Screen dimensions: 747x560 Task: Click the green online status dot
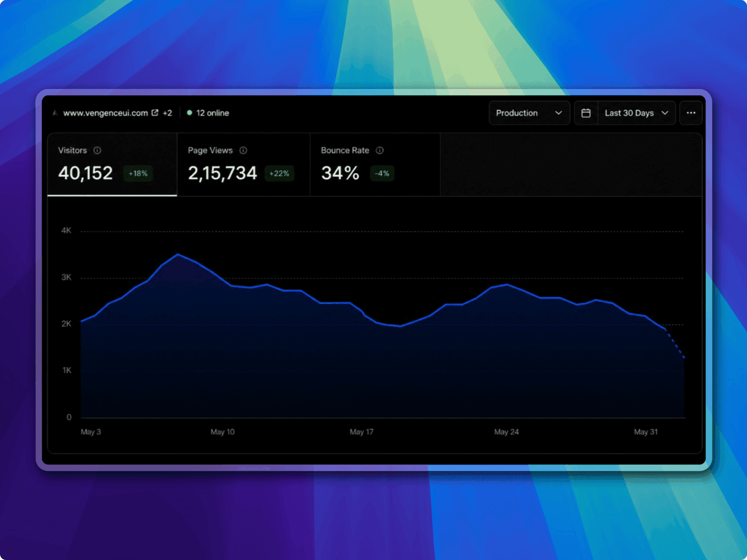coord(189,113)
